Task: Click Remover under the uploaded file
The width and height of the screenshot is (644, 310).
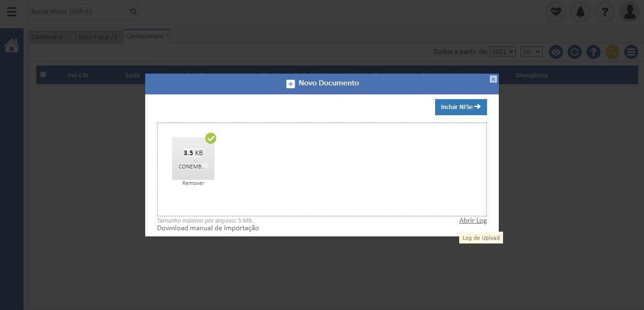Action: tap(193, 183)
